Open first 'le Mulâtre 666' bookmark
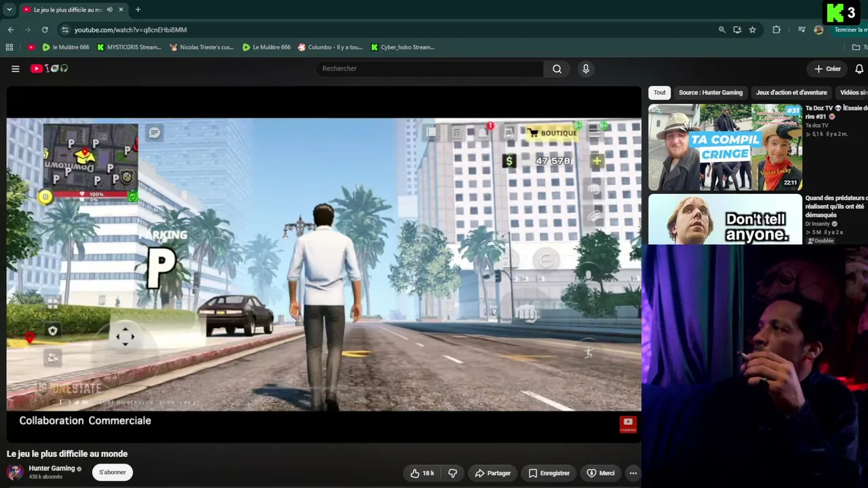The height and width of the screenshot is (488, 868). coord(66,47)
